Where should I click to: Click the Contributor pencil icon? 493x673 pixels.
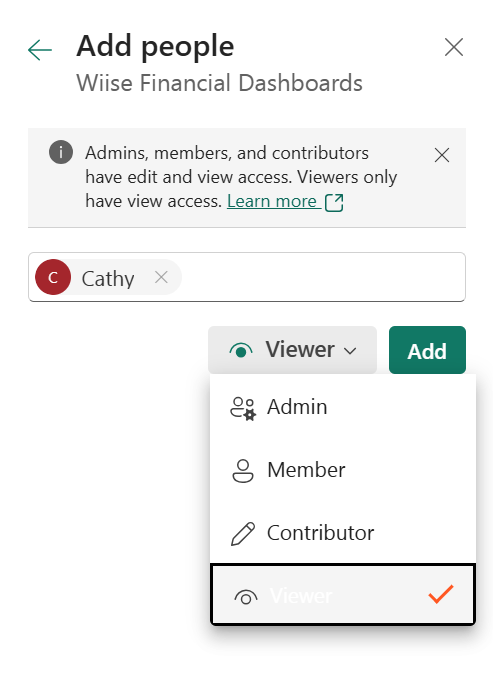[x=243, y=534]
